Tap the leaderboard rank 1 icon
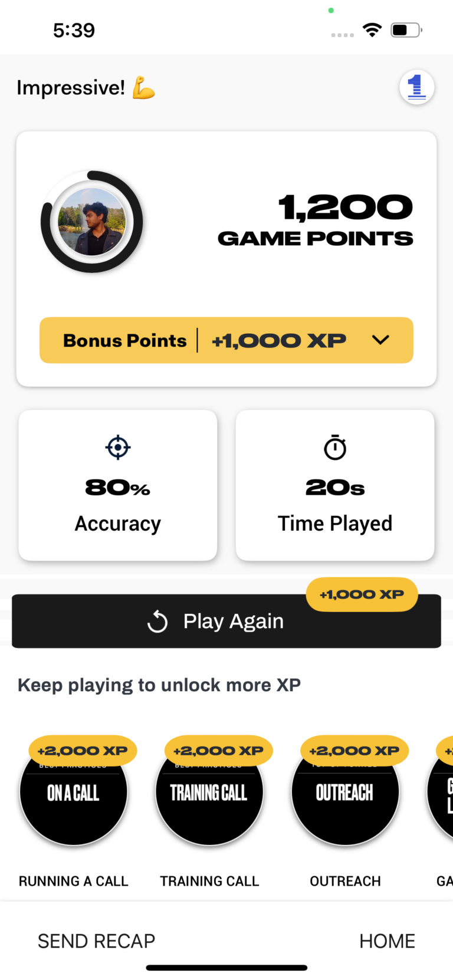 coord(416,87)
